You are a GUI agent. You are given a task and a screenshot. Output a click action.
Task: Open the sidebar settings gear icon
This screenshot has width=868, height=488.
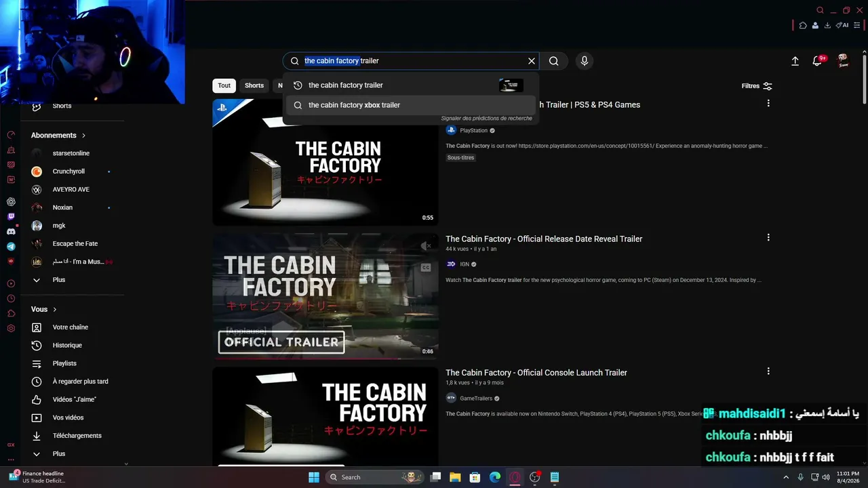[x=11, y=328]
